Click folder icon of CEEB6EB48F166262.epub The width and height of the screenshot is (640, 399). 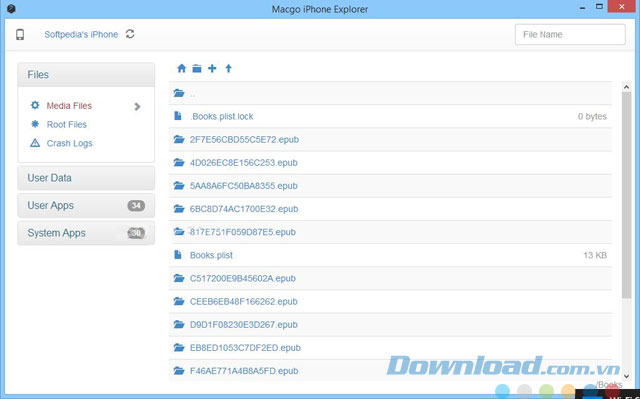click(x=179, y=301)
